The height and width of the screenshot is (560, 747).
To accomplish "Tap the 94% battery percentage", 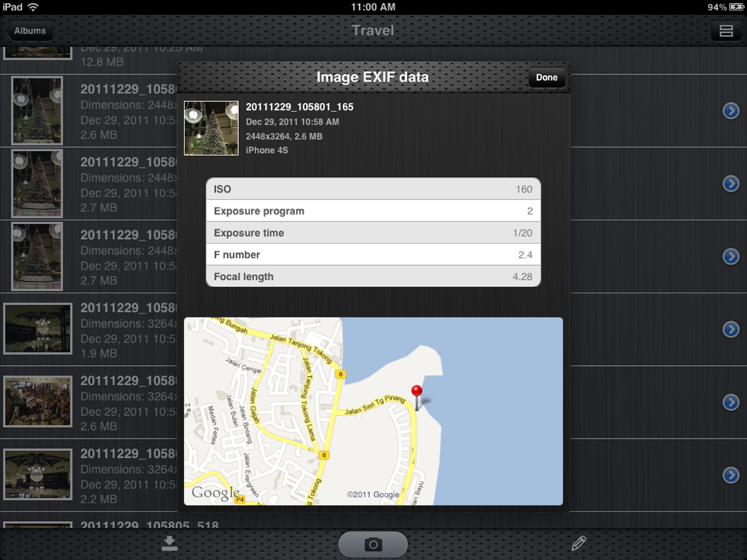I will (x=717, y=7).
